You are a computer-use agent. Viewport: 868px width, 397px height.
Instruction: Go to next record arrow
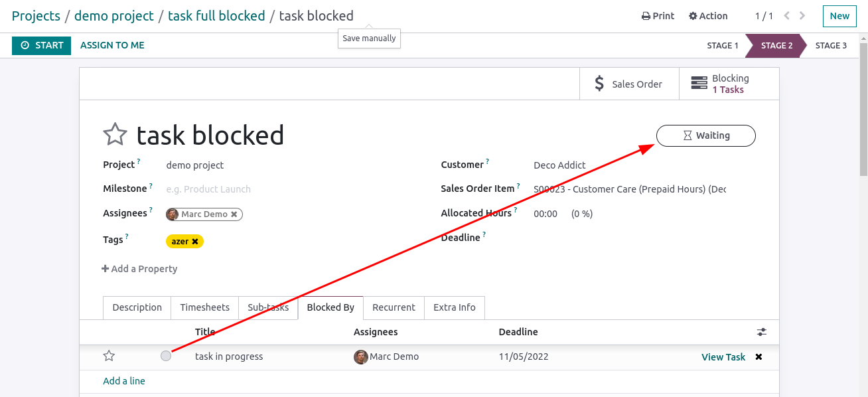point(803,16)
